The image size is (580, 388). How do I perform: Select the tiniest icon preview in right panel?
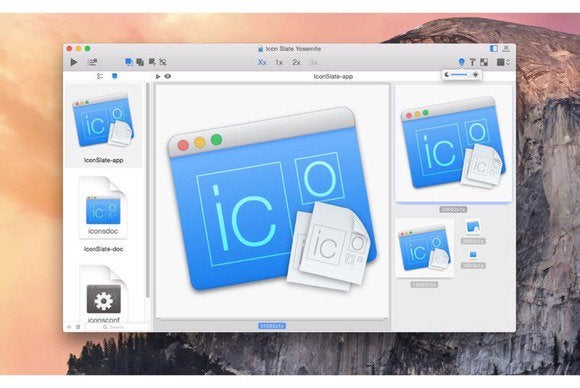coord(473,254)
